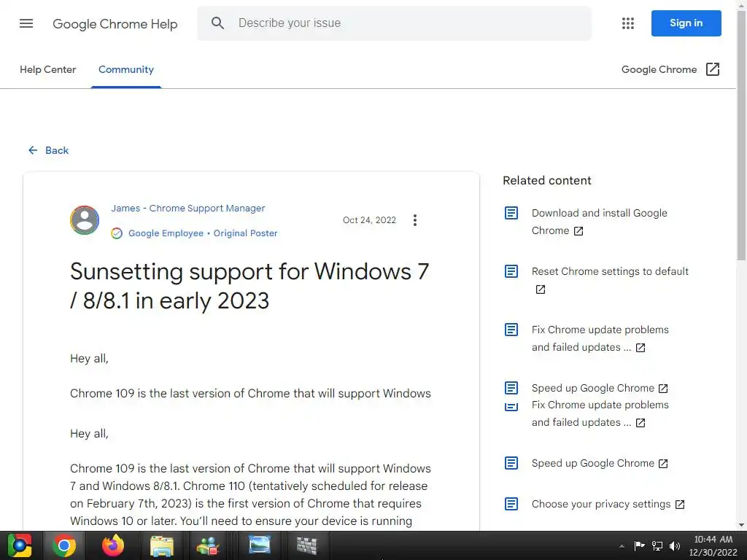Screen dimensions: 747x560
Task: Click the search magnifier icon
Action: pos(217,23)
